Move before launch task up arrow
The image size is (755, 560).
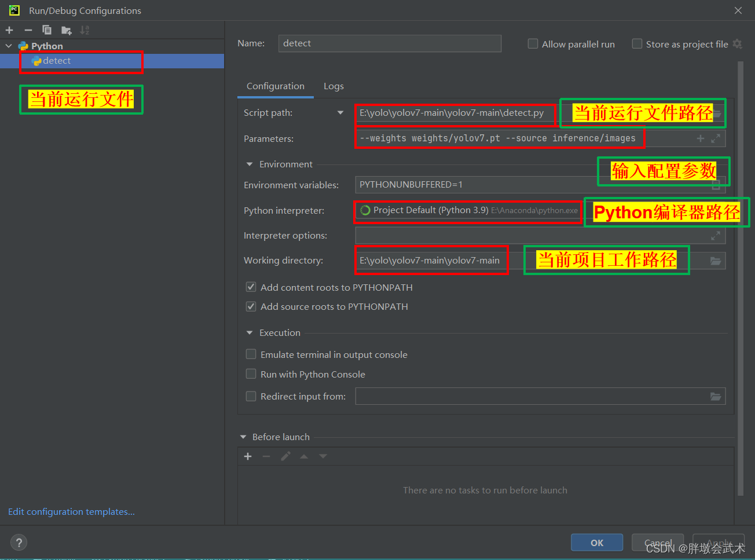pos(304,456)
